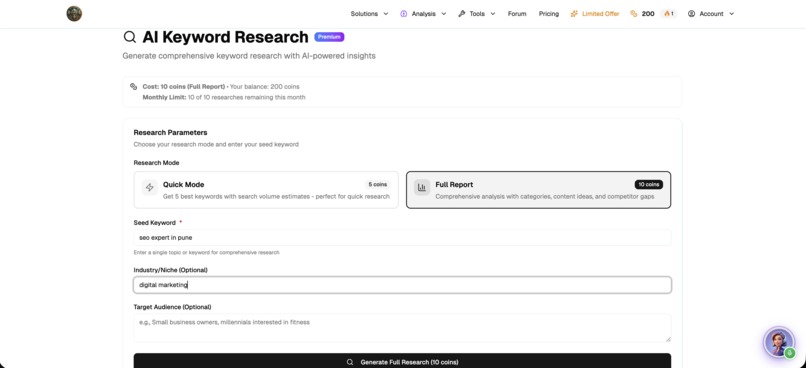Focus the Seed Keyword field
Viewport: 806px width, 368px height.
click(x=402, y=237)
